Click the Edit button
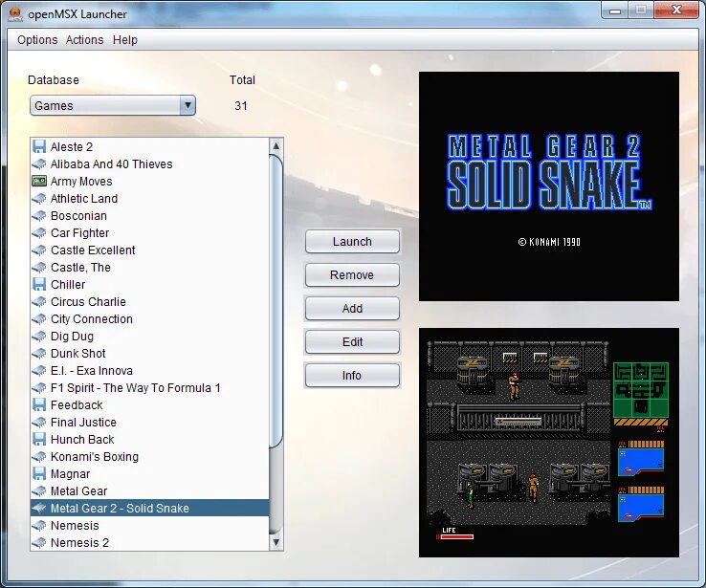The image size is (706, 588). [x=352, y=342]
